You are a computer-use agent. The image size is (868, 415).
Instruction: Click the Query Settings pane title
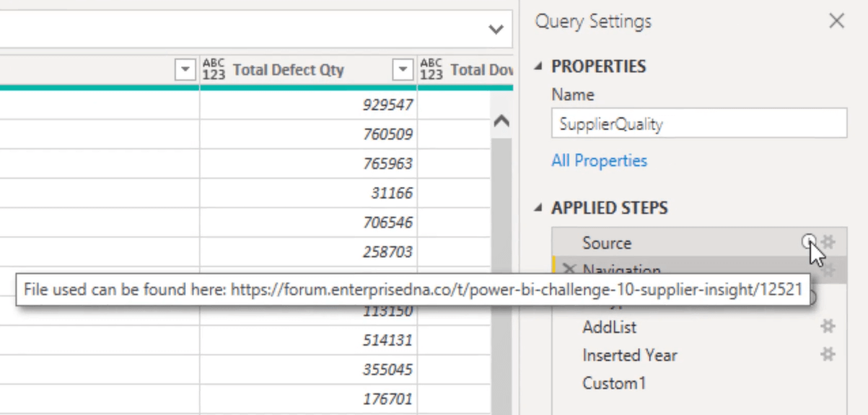click(593, 21)
